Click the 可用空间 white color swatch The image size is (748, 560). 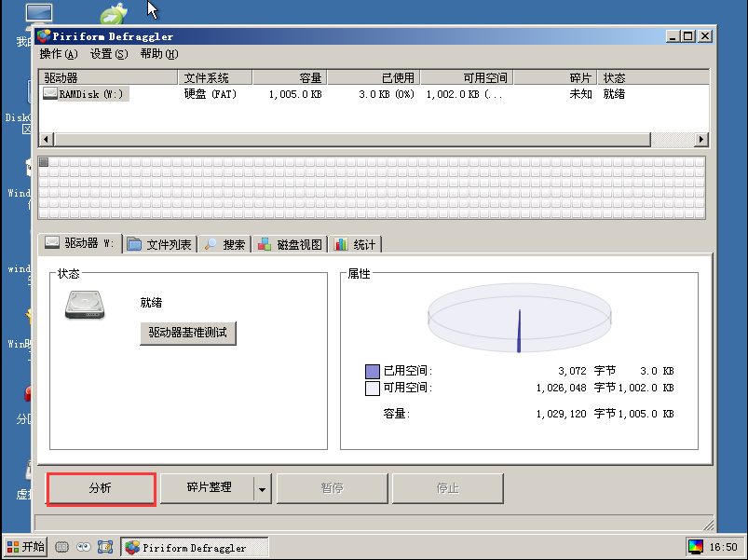tap(373, 388)
